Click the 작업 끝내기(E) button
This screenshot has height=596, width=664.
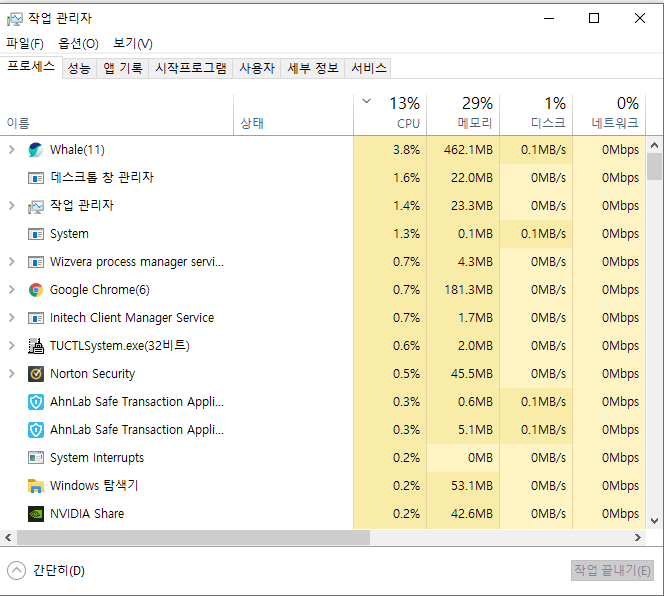click(612, 570)
